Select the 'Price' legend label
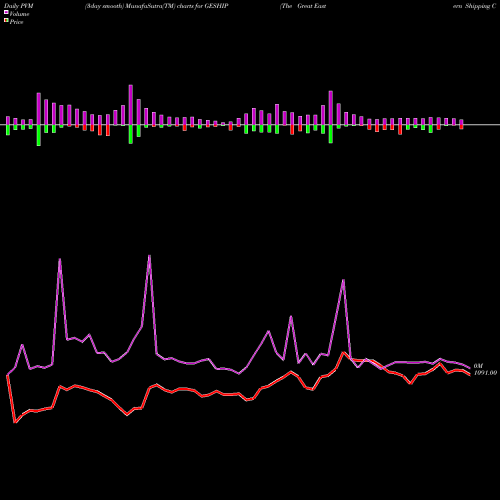500x500 pixels. pyautogui.click(x=16, y=22)
